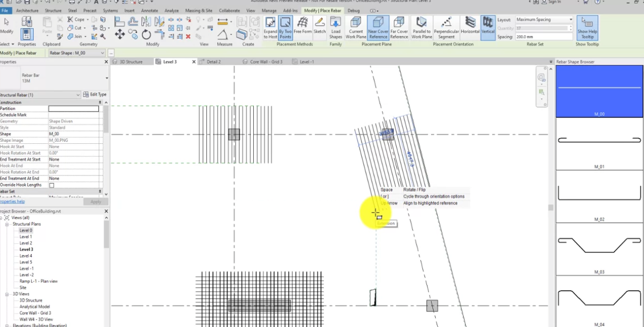Select rebar shape M_04 thumbnail
This screenshot has height=327, width=644.
599,301
